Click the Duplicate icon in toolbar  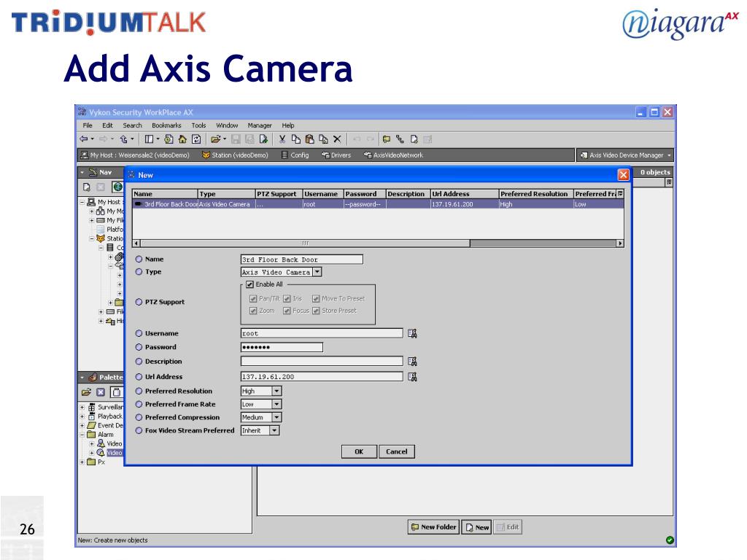323,139
